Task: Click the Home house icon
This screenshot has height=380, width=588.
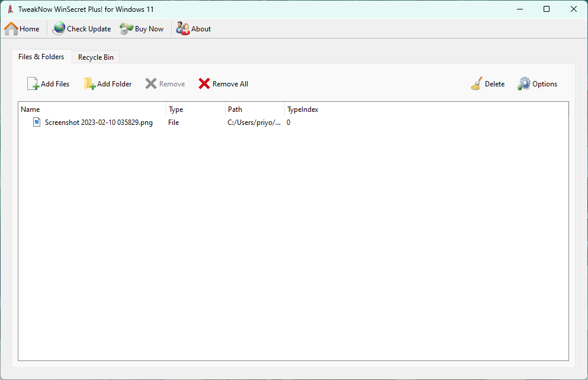Action: pos(12,28)
